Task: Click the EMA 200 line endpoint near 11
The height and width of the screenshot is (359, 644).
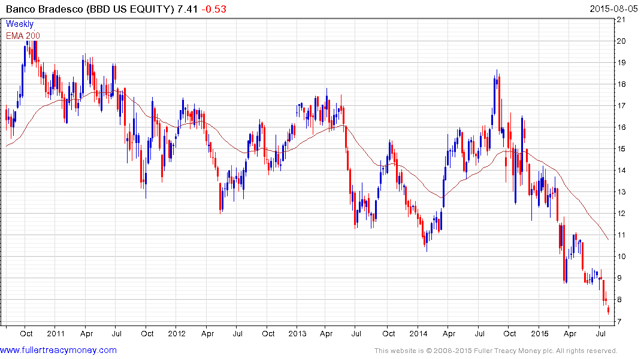Action: coord(608,239)
